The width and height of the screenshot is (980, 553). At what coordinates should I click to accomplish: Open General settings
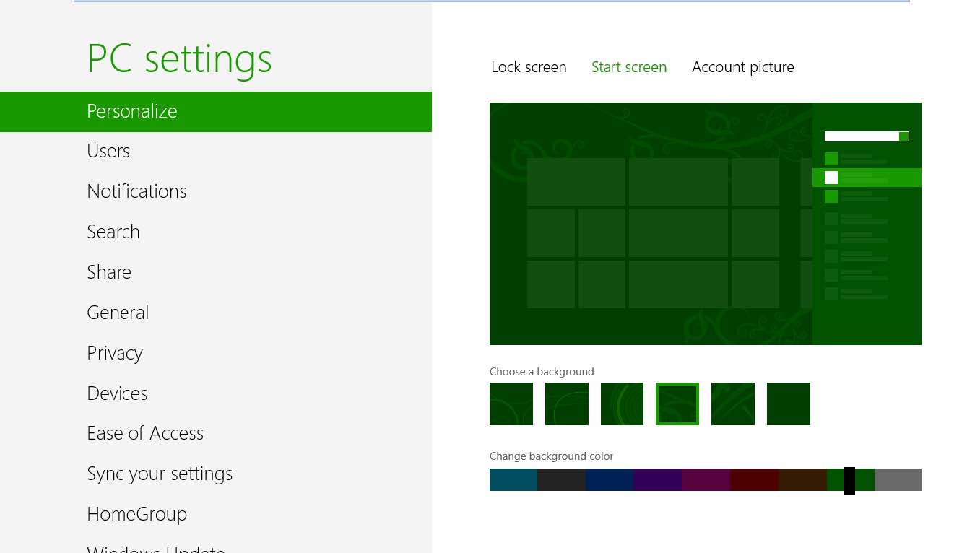[118, 313]
